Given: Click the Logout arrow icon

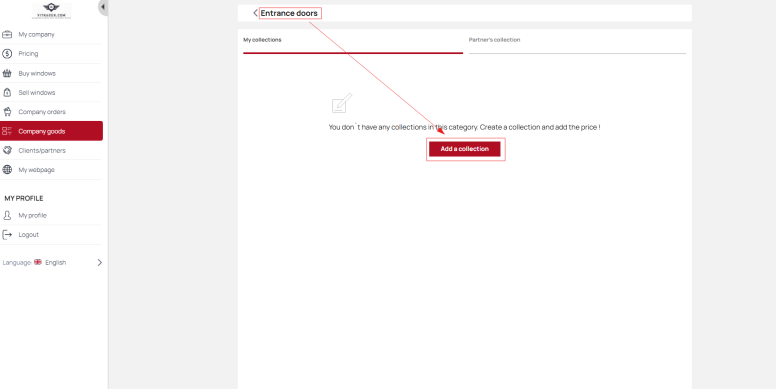Looking at the screenshot, I should tap(7, 235).
